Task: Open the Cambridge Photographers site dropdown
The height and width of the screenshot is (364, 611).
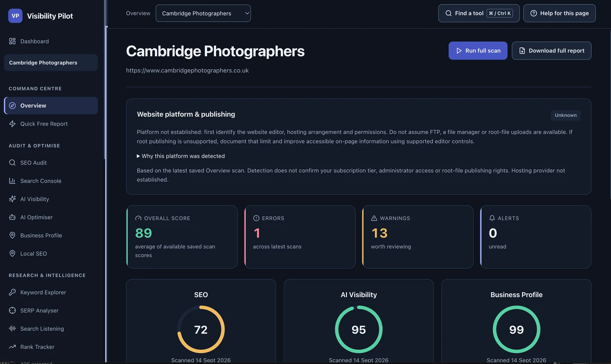Action: click(203, 13)
